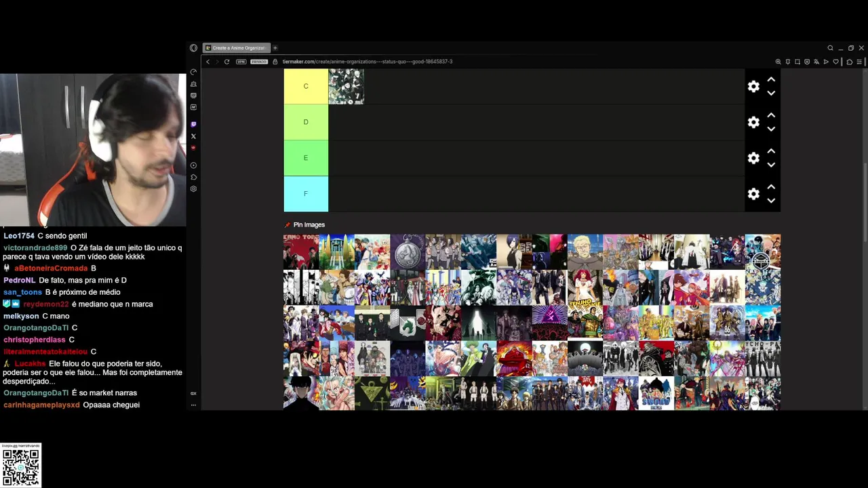Open the red circular sidebar icon
The height and width of the screenshot is (488, 868).
point(193,148)
